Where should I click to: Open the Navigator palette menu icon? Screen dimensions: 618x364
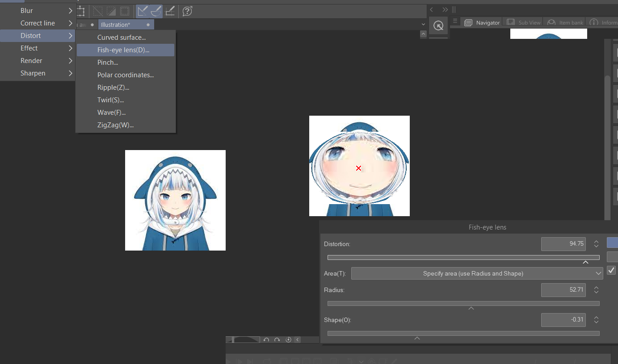click(455, 21)
